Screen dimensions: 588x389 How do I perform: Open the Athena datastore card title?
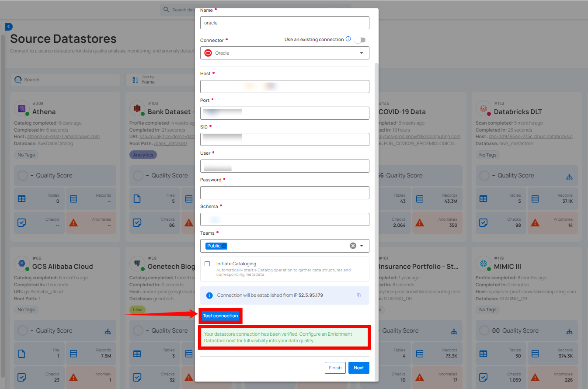[x=44, y=112]
